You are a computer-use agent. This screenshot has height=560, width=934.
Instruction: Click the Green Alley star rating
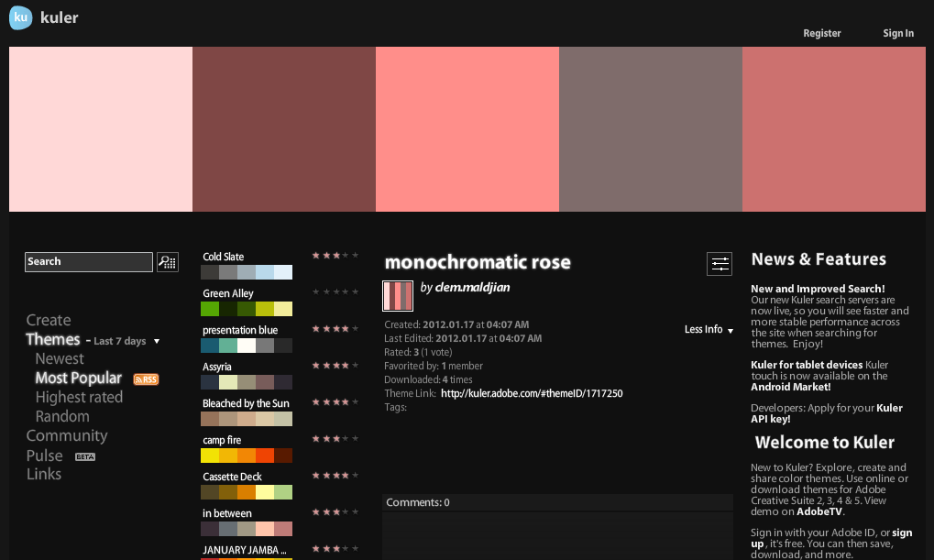335,291
